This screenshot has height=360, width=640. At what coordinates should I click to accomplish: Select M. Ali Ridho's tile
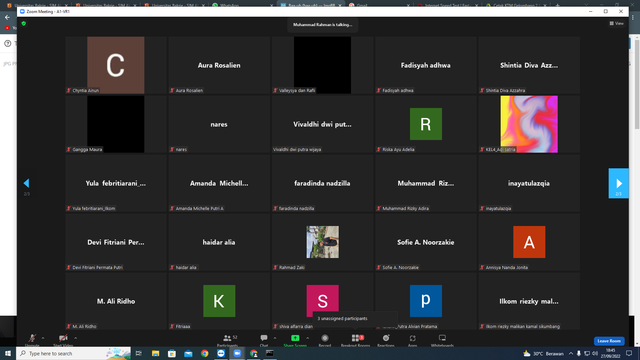(116, 301)
